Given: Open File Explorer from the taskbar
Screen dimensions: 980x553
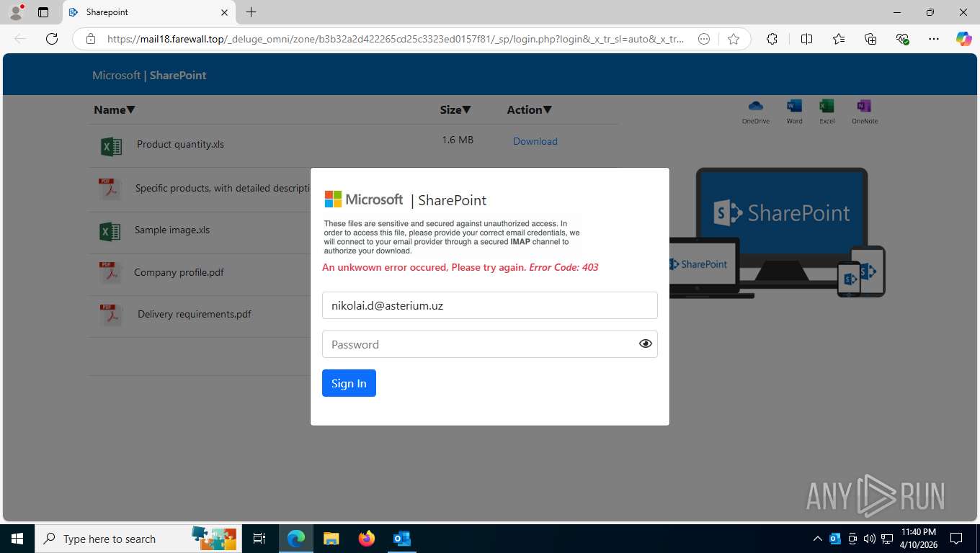Looking at the screenshot, I should [331, 539].
